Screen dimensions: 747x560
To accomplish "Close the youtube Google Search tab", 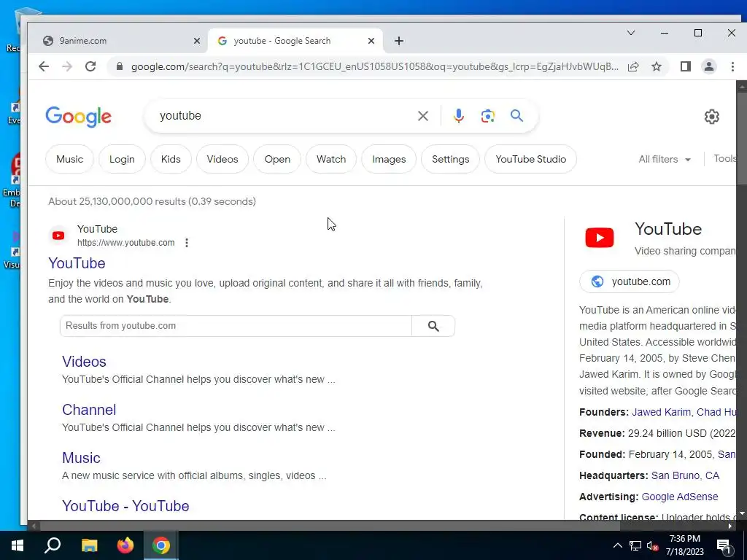I will [371, 41].
